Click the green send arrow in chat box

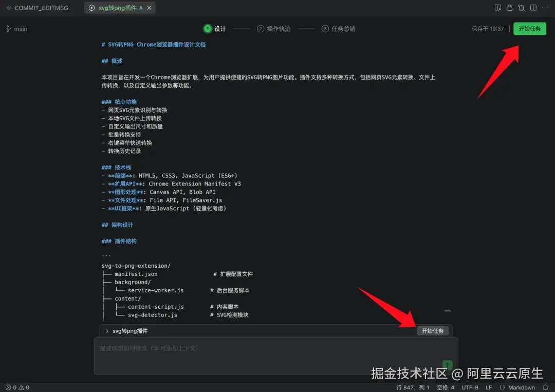447,365
